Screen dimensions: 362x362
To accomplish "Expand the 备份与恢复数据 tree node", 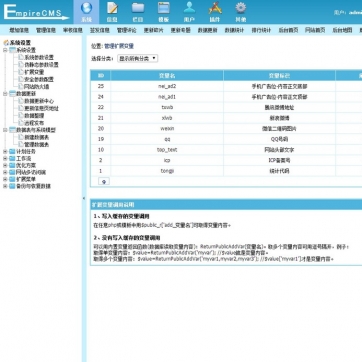I will 5,186.
